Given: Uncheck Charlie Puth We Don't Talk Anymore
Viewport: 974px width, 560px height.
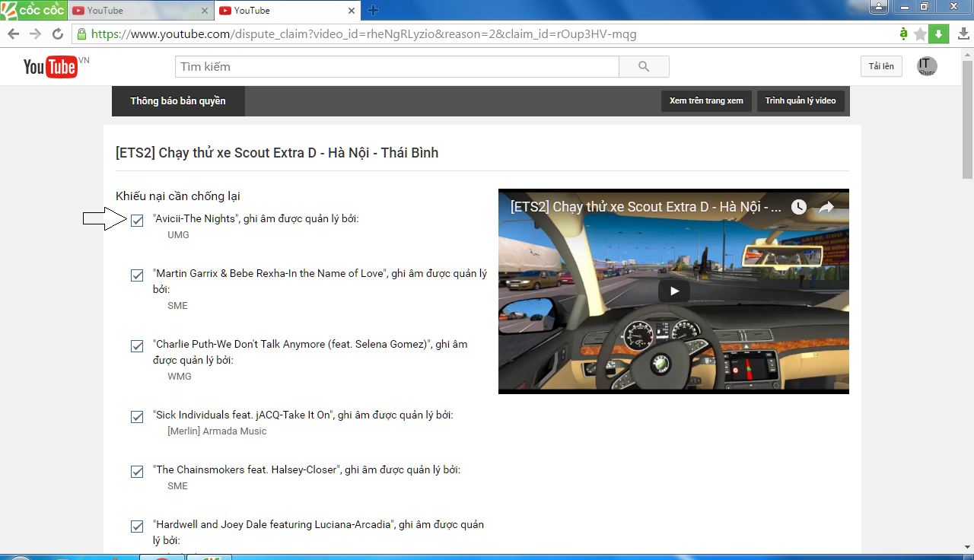Looking at the screenshot, I should coord(137,346).
